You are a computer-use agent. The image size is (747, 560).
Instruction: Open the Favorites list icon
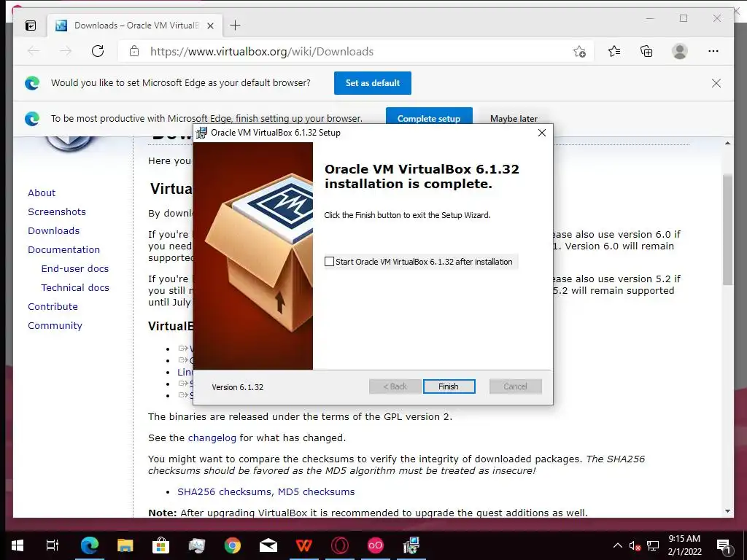(x=614, y=51)
